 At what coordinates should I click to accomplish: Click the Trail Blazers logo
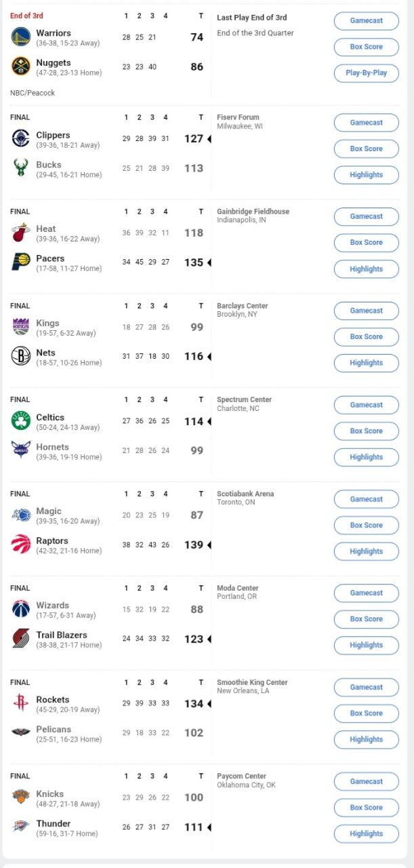click(21, 639)
